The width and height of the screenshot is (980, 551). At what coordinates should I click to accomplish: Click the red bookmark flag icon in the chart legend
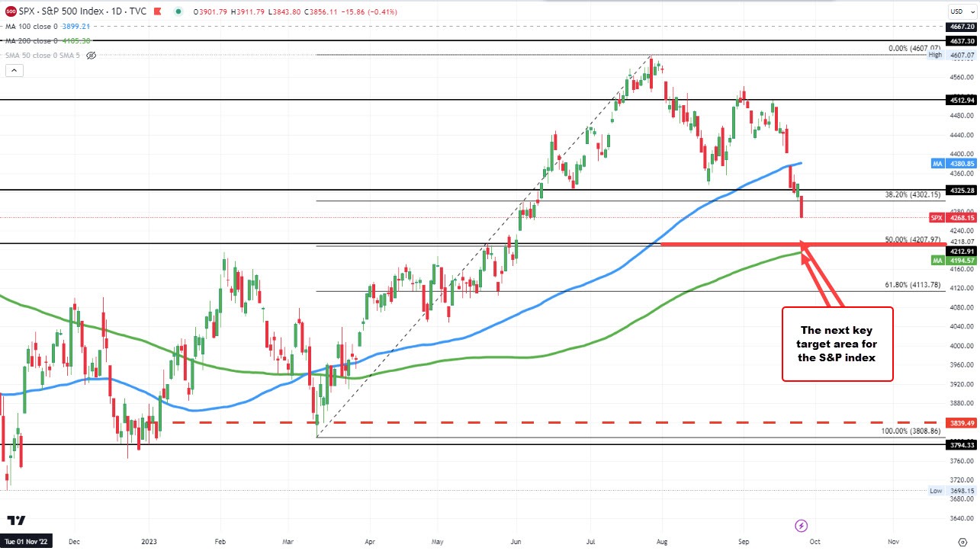[157, 11]
